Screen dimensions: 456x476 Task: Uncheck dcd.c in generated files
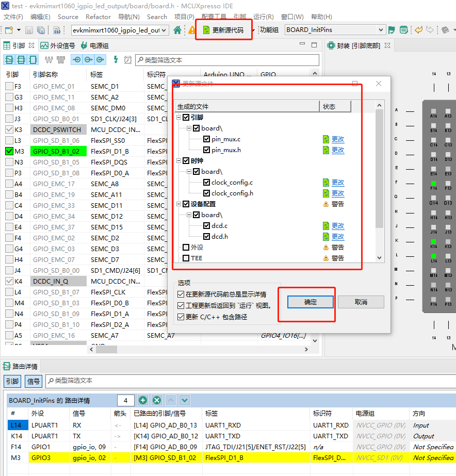[206, 225]
